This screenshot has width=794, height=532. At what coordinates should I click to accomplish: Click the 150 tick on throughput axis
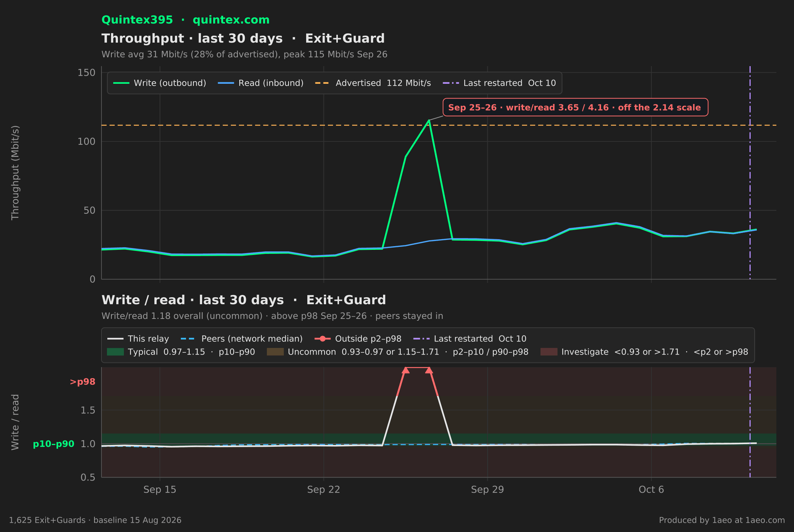86,73
